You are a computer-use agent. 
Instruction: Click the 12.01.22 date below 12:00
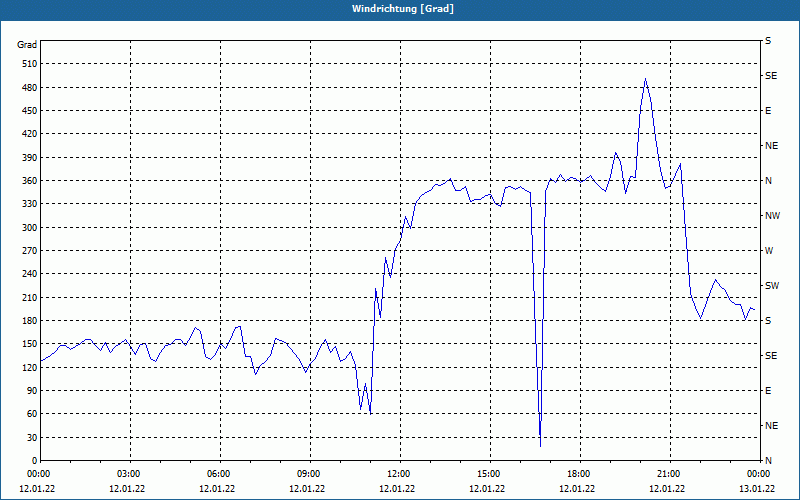(397, 489)
